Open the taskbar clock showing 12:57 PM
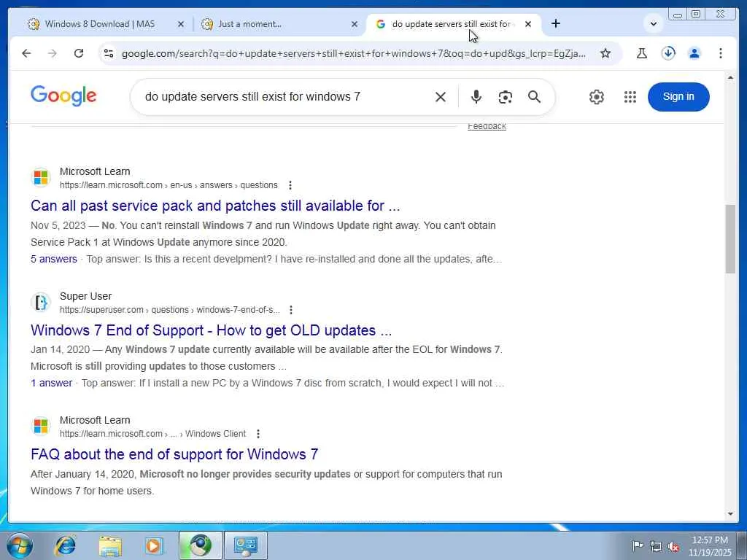747x560 pixels. pyautogui.click(x=710, y=546)
